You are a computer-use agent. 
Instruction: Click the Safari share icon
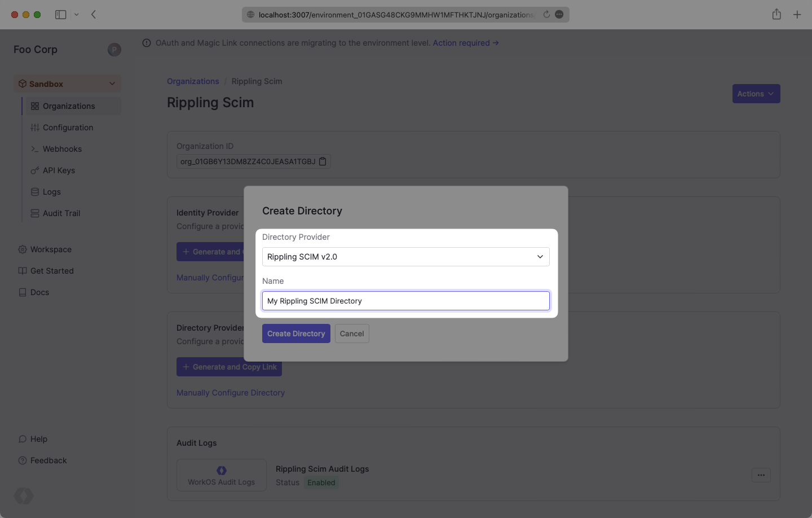coord(776,15)
